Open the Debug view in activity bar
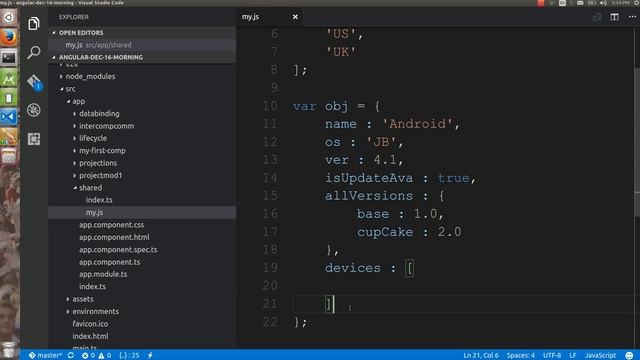The width and height of the screenshot is (640, 360). point(34,110)
